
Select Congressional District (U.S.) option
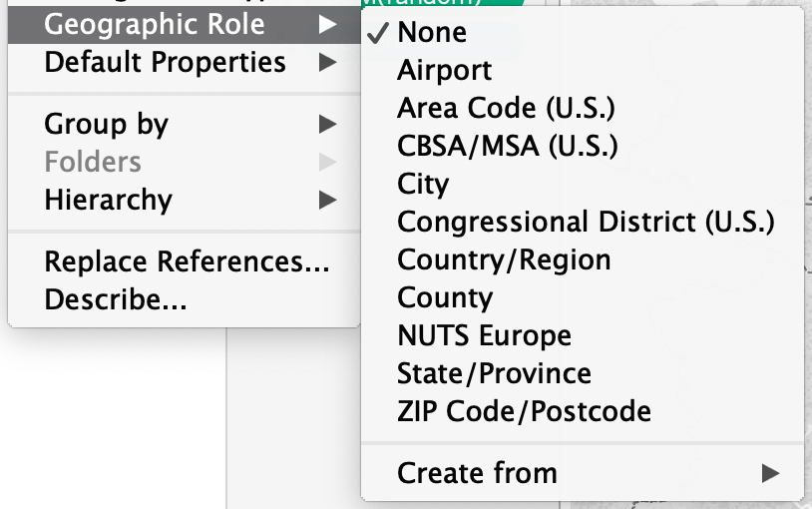(x=585, y=222)
